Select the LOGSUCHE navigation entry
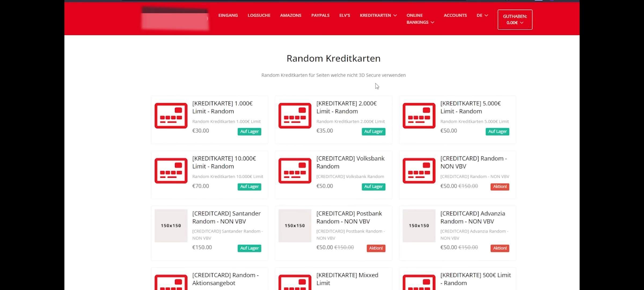Image resolution: width=644 pixels, height=290 pixels. point(259,15)
